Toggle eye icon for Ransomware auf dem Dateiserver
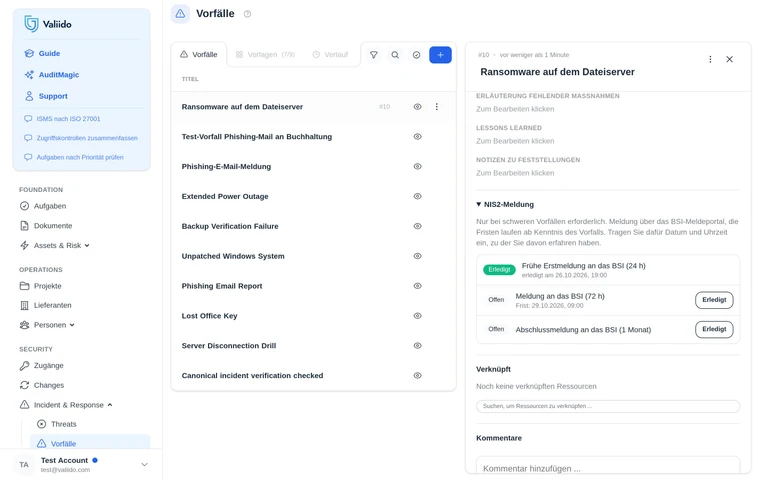The height and width of the screenshot is (480, 768). coord(417,107)
